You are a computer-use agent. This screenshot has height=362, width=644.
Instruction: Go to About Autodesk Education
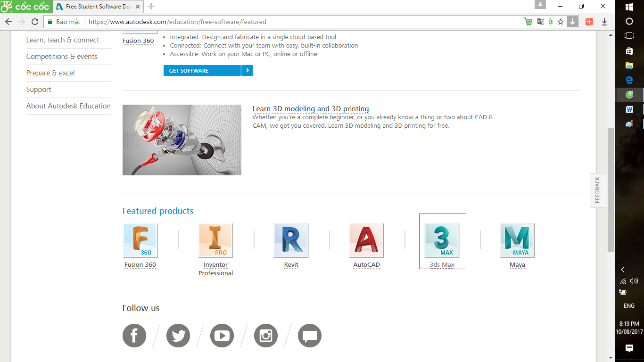(68, 106)
